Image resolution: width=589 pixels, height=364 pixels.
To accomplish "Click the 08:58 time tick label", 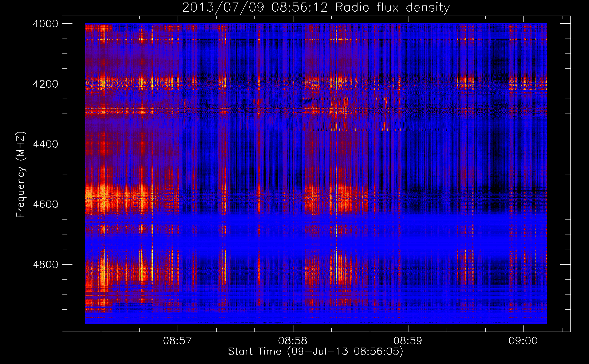I will click(x=293, y=341).
